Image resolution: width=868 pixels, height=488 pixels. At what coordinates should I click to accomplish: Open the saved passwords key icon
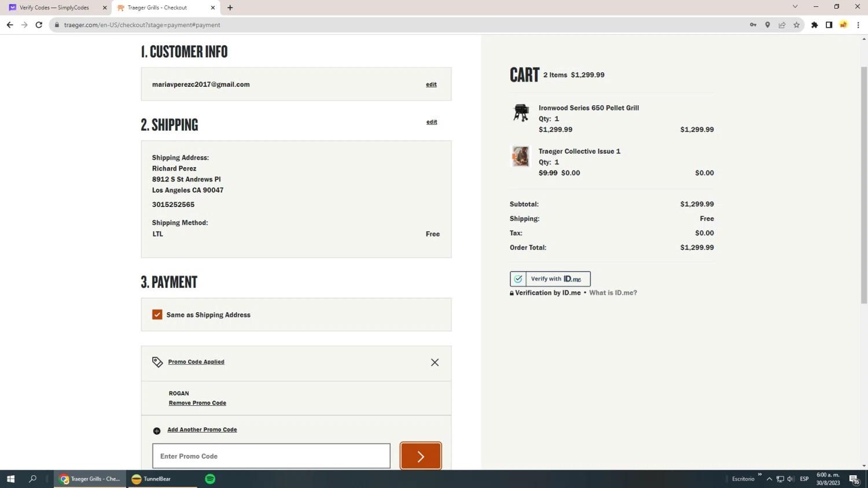click(753, 25)
